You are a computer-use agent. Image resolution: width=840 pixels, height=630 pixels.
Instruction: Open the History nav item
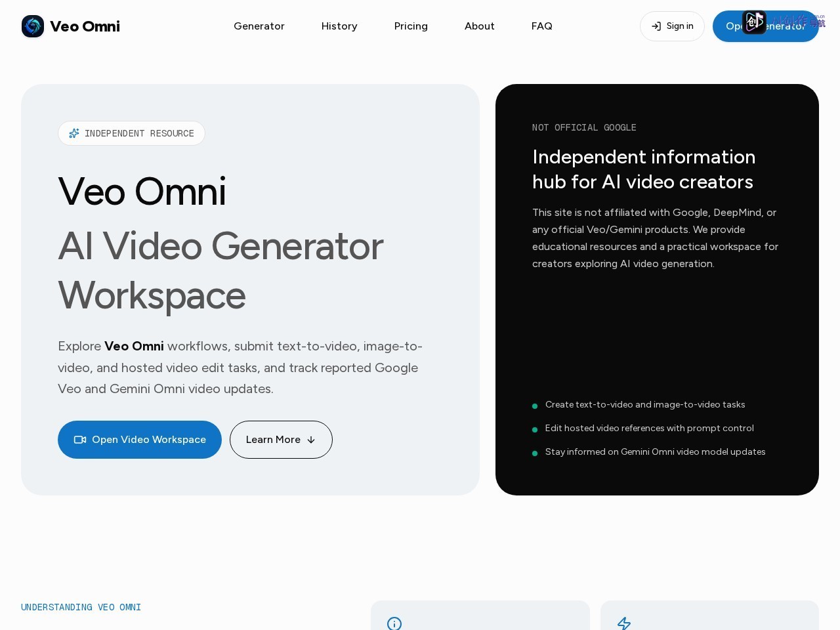point(339,26)
